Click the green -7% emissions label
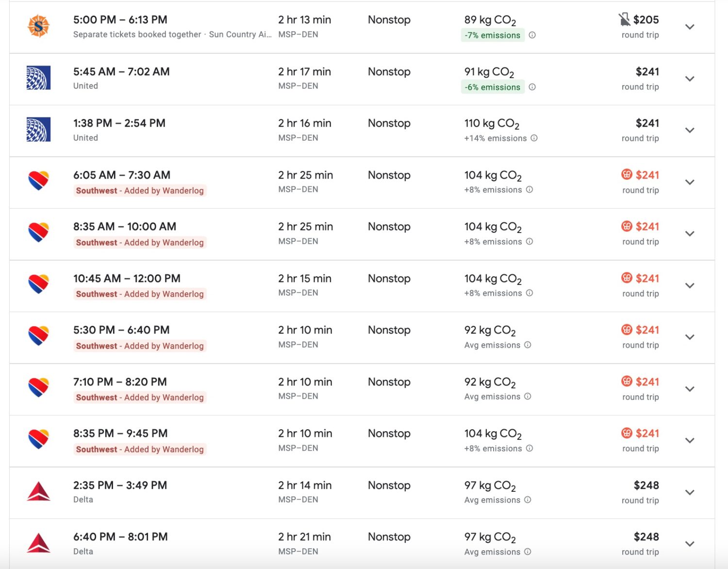This screenshot has height=569, width=728. click(492, 35)
